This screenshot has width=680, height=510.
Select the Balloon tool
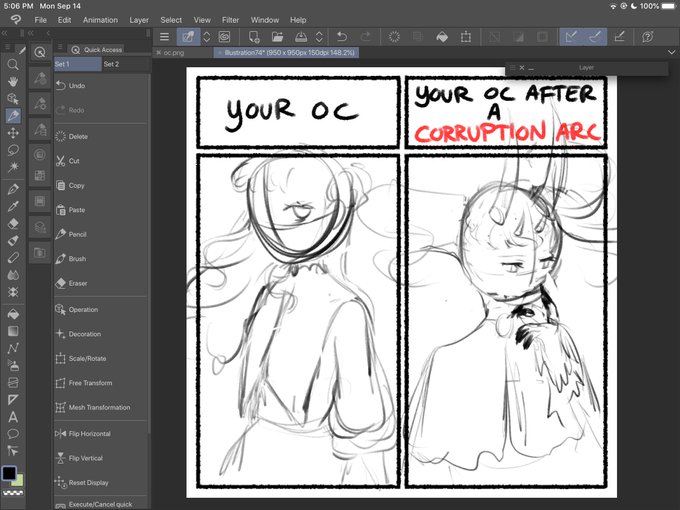coord(13,434)
